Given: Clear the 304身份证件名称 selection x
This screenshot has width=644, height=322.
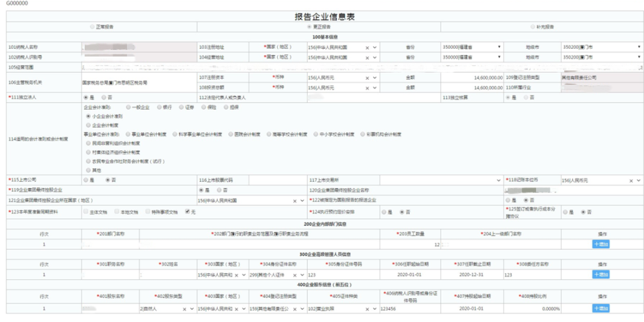Looking at the screenshot, I should pos(295,275).
